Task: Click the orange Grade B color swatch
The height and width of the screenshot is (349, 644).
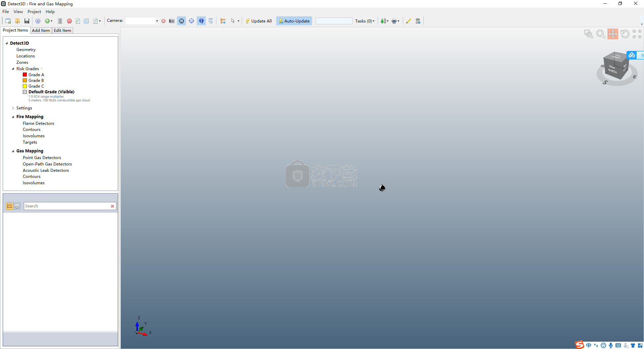Action: pos(25,81)
